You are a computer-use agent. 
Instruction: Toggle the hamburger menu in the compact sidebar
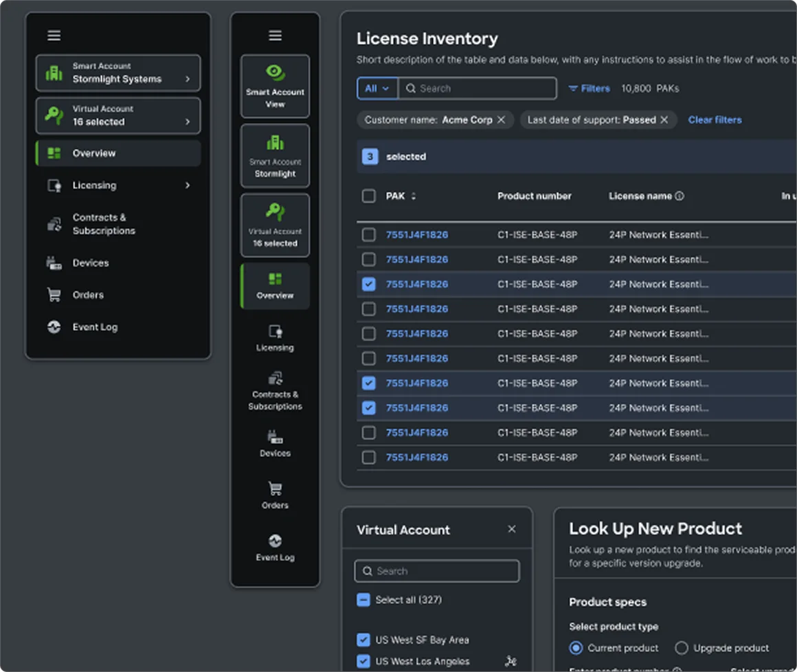275,36
